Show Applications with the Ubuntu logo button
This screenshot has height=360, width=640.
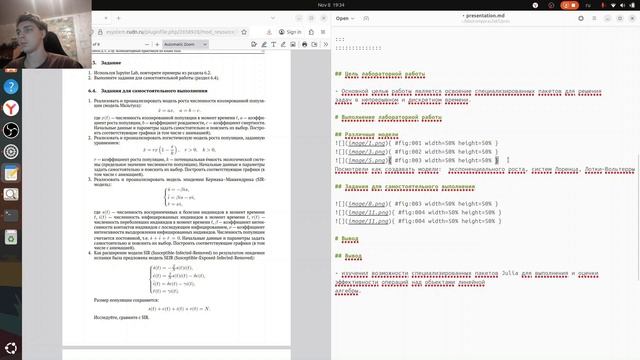tap(11, 348)
